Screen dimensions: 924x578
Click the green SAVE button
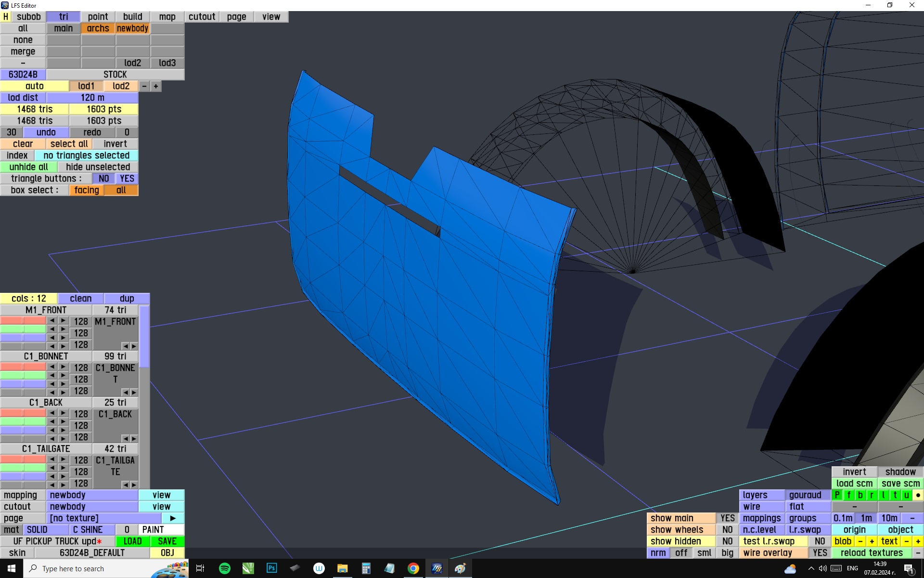(167, 541)
